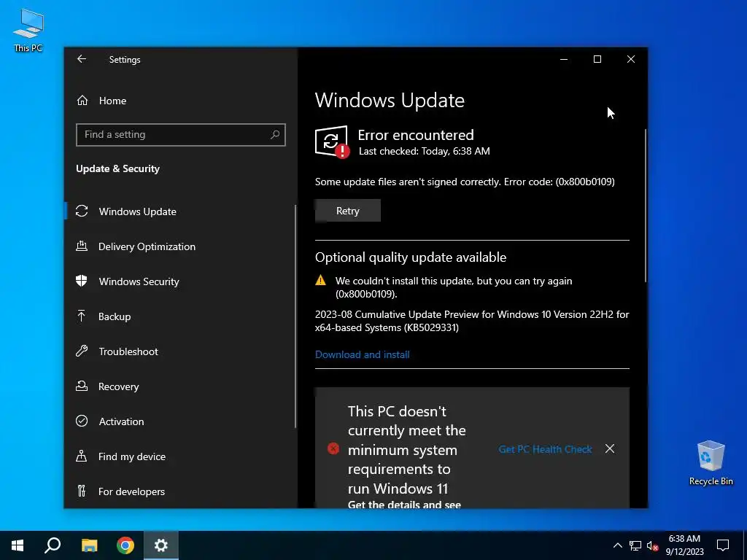Click the For developers tools icon
Viewport: 747px width, 560px height.
pyautogui.click(x=82, y=491)
